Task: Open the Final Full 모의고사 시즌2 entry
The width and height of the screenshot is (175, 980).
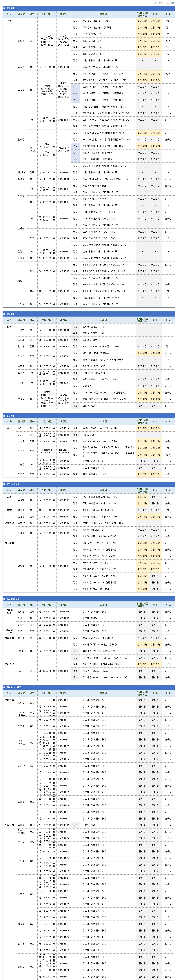Action: click(x=101, y=347)
